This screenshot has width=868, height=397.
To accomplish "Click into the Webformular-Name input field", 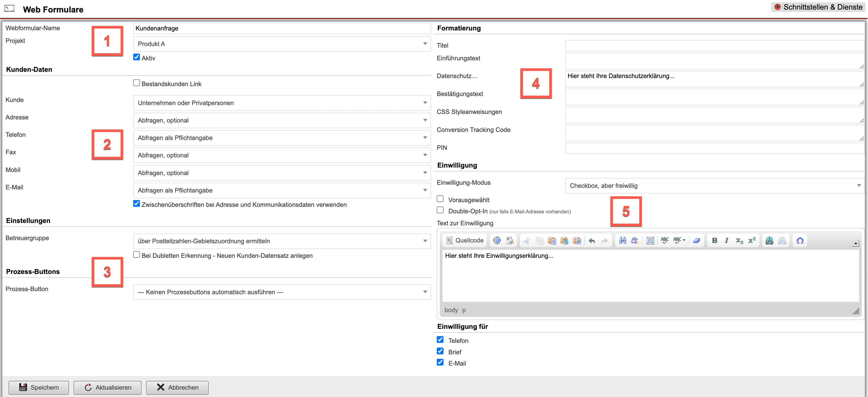I will [282, 28].
